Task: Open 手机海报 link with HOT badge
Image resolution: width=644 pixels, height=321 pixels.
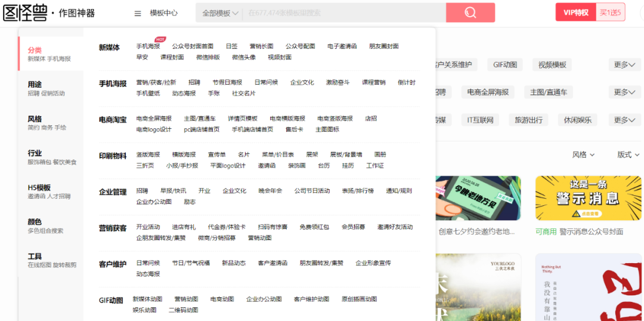Action: [148, 46]
